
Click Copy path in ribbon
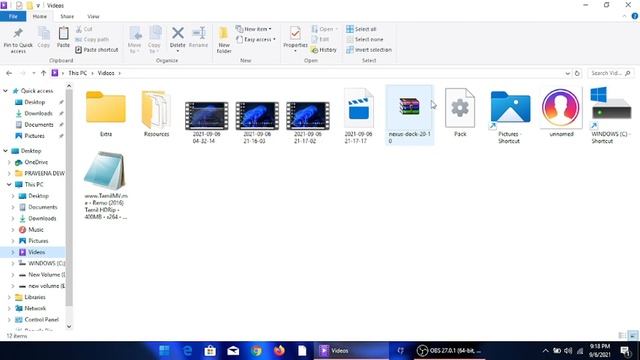92,39
